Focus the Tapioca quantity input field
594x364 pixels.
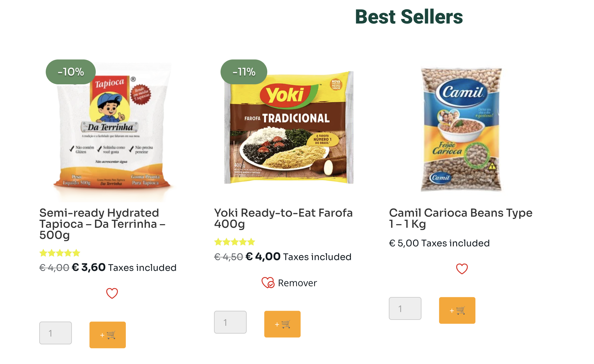[x=56, y=333]
